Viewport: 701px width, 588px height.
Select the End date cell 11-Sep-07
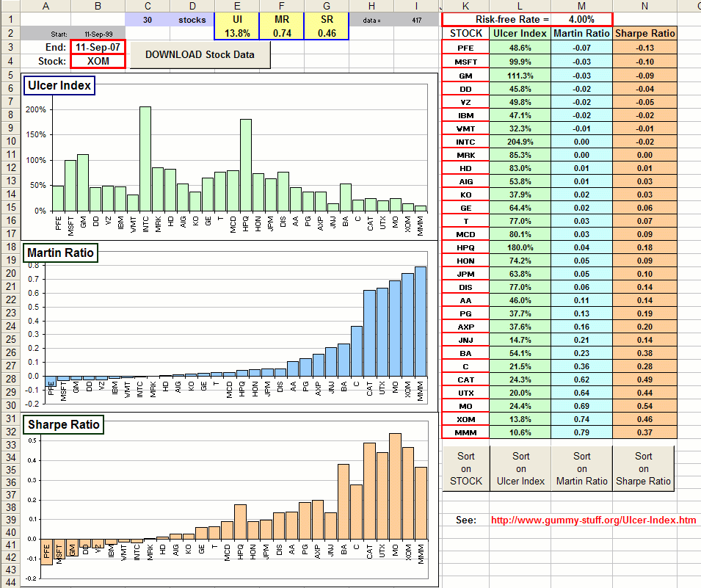coord(98,48)
